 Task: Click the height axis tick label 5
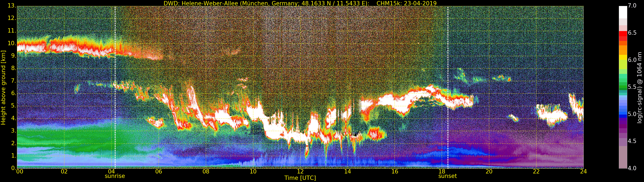[x=13, y=106]
